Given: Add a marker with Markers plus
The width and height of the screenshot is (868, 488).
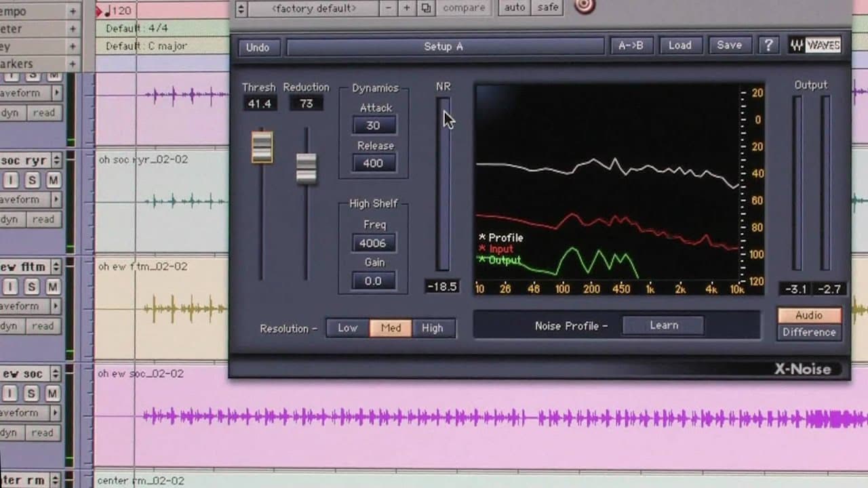Looking at the screenshot, I should (x=73, y=64).
